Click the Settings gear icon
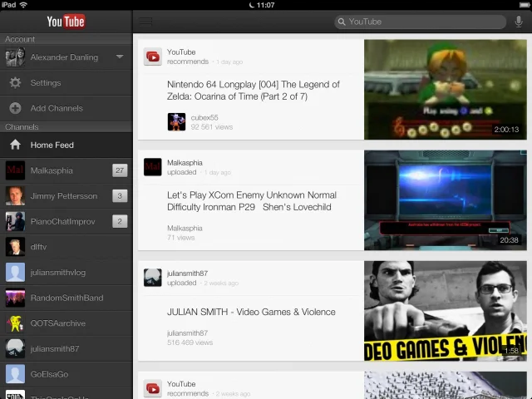The height and width of the screenshot is (399, 532). click(15, 83)
